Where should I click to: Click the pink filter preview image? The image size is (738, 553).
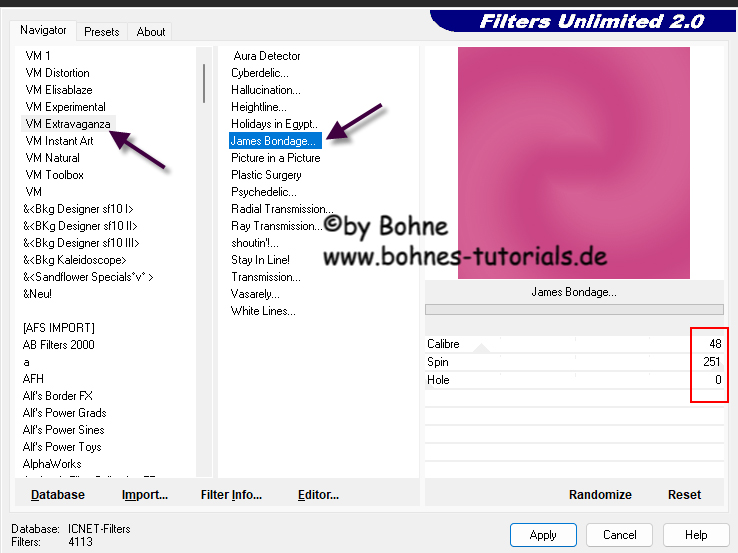[573, 163]
